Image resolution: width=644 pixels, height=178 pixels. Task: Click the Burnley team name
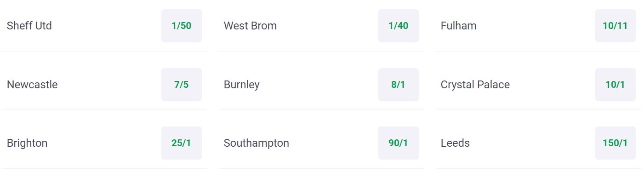coord(242,85)
